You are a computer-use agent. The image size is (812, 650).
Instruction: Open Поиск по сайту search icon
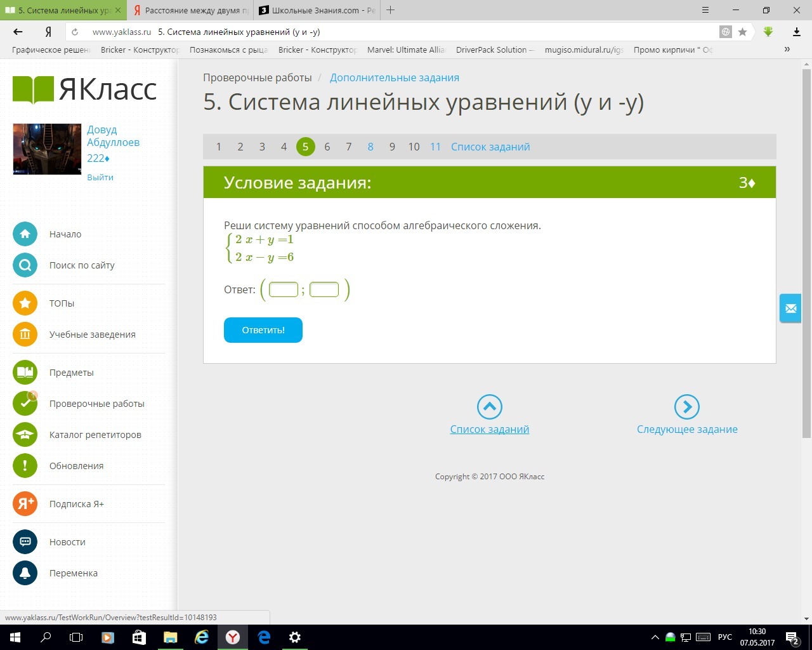click(x=25, y=265)
